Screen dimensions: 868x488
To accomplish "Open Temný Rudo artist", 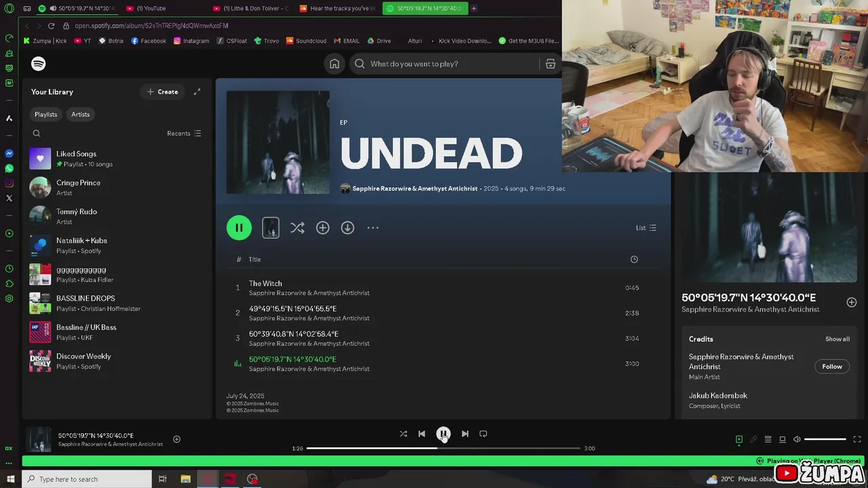I will pyautogui.click(x=117, y=216).
